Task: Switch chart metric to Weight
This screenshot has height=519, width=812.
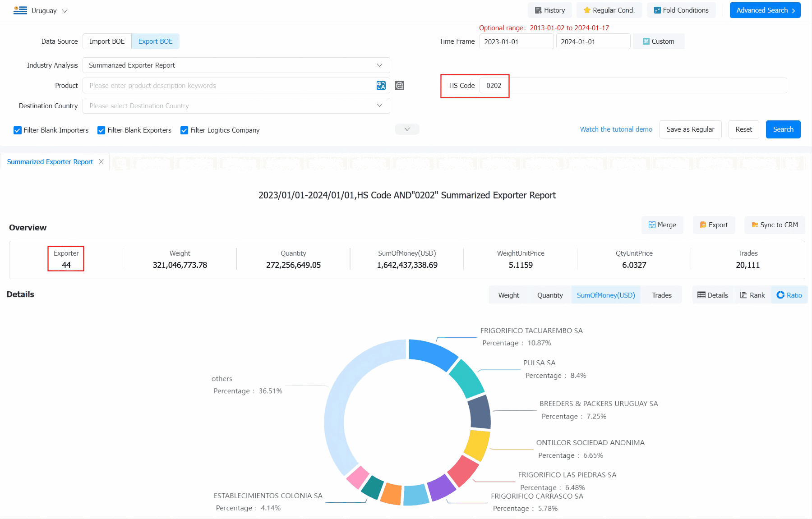Action: click(x=508, y=295)
